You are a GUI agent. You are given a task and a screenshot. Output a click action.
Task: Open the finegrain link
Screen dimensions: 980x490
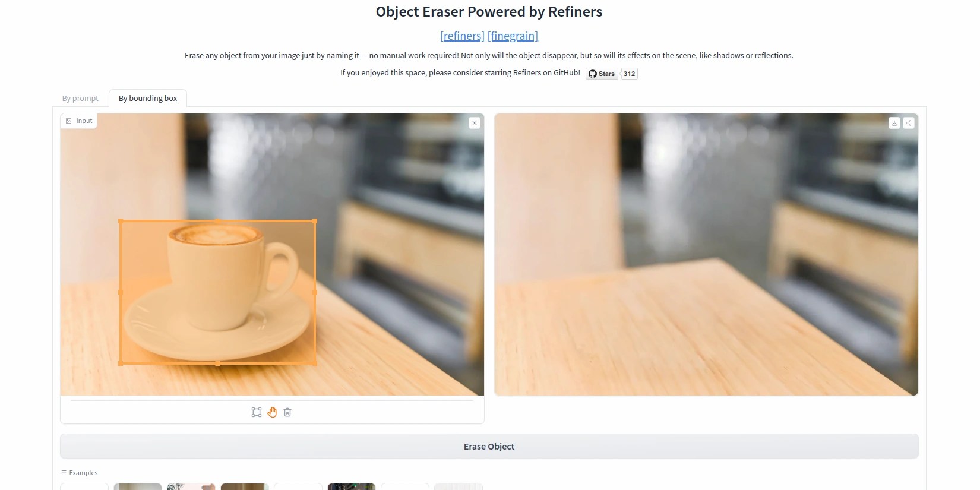513,36
